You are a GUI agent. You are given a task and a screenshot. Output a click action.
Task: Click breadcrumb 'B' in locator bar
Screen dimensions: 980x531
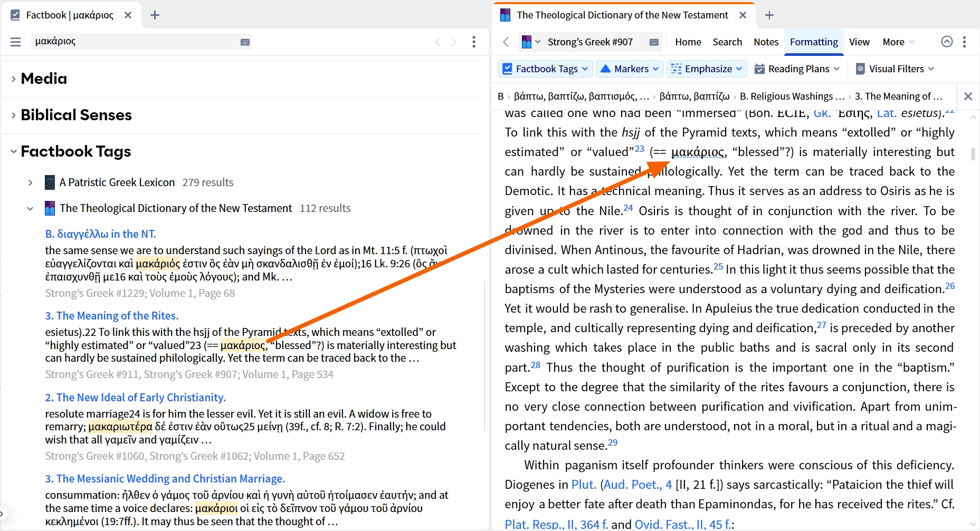tap(501, 96)
